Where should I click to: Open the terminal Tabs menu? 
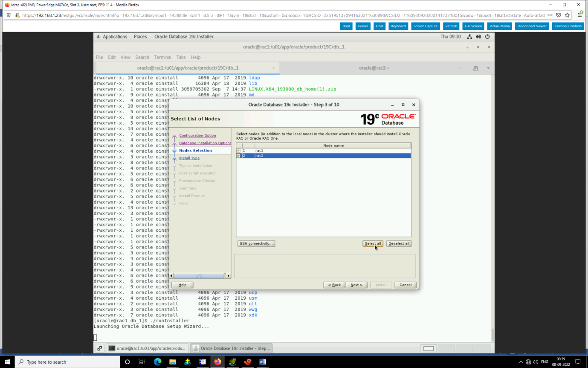(181, 57)
